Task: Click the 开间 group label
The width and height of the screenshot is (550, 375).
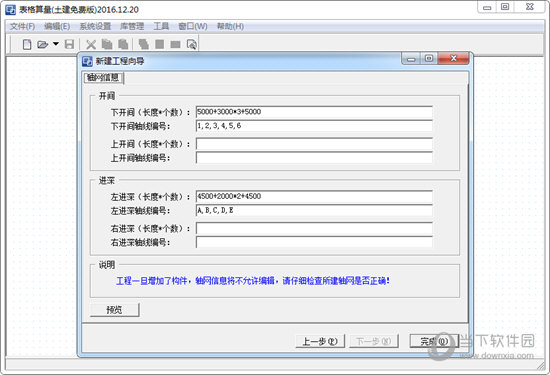Action: [x=107, y=96]
